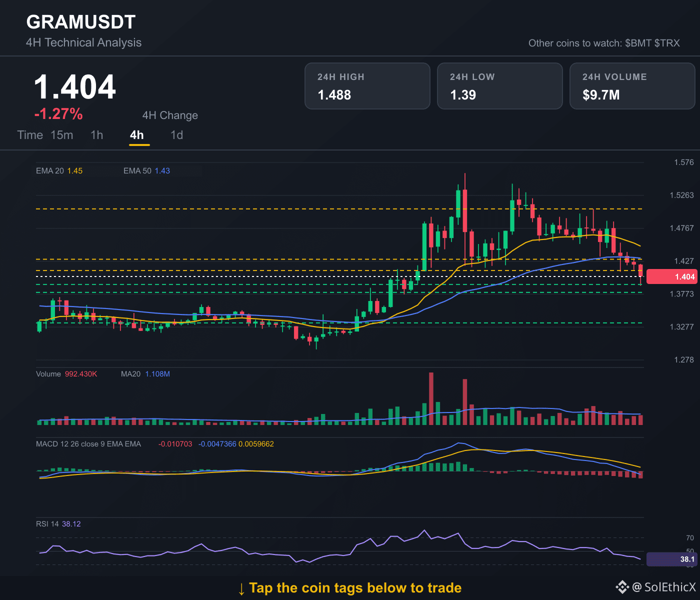Click the @SolEthicX author handle
700x600 pixels.
click(x=664, y=587)
